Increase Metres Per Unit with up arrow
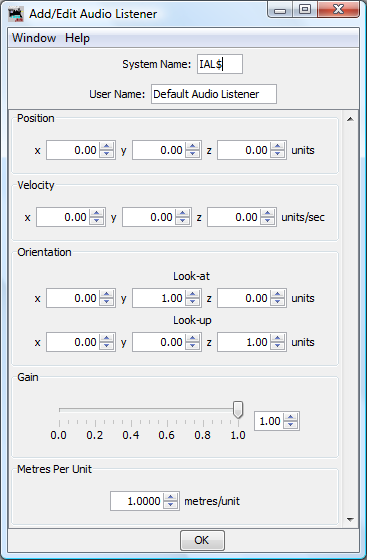 click(x=170, y=497)
